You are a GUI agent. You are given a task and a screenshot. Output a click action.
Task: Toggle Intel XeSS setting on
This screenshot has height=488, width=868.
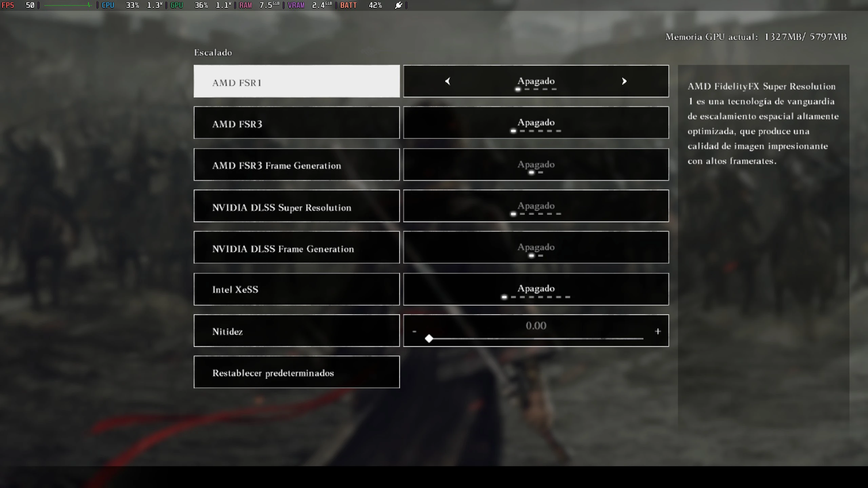pyautogui.click(x=624, y=289)
